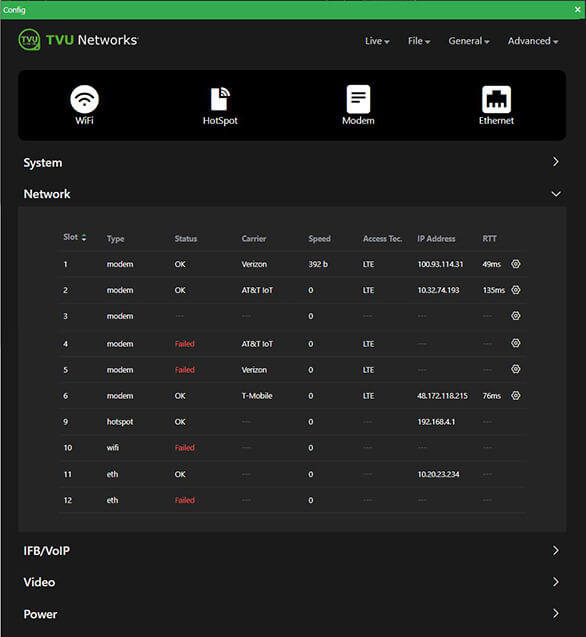Click the Carrier column header
Viewport: 586px width, 637px height.
click(254, 238)
